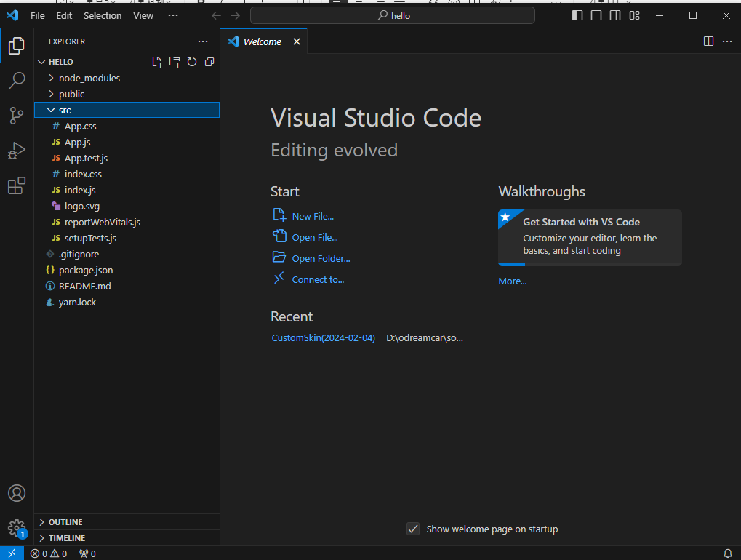Click the VS Code logo icon

click(13, 15)
